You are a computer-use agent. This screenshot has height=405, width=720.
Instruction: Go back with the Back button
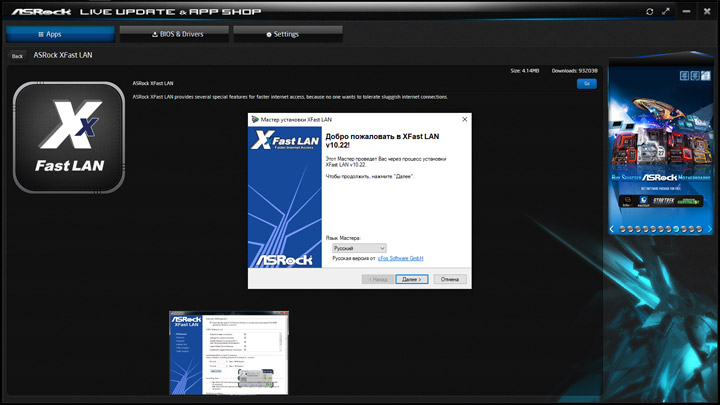[17, 56]
